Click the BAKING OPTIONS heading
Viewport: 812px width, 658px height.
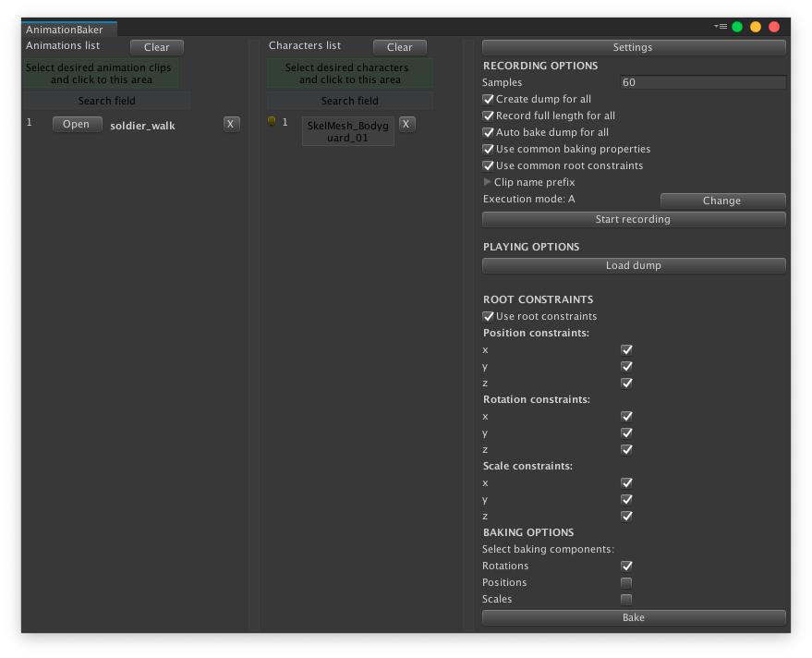(x=528, y=532)
